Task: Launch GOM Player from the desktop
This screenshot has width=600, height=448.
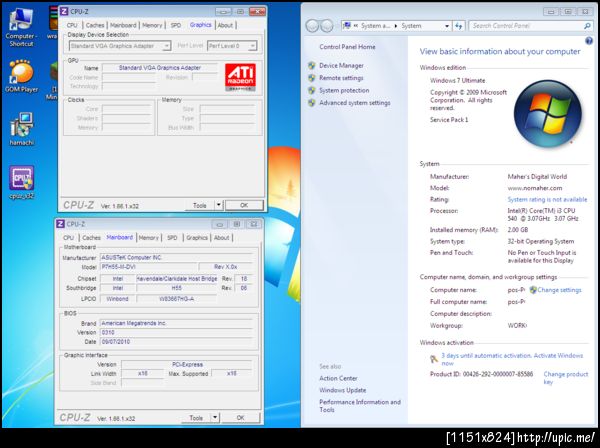Action: pyautogui.click(x=21, y=76)
